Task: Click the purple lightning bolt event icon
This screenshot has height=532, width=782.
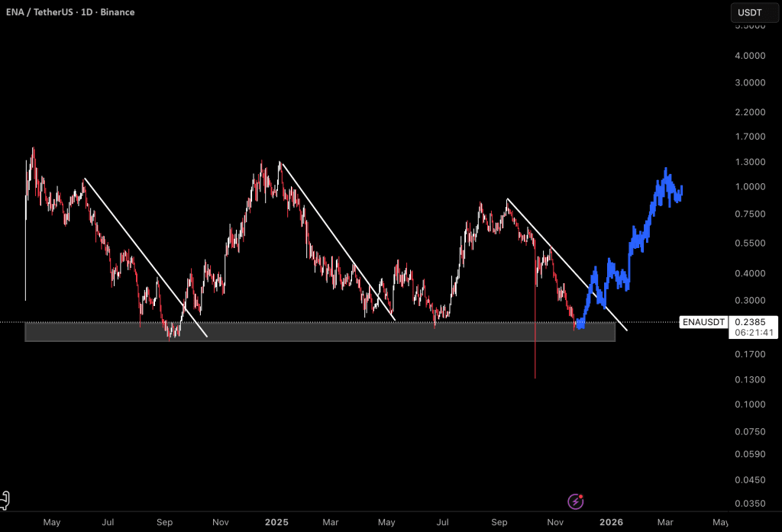Action: pyautogui.click(x=576, y=501)
